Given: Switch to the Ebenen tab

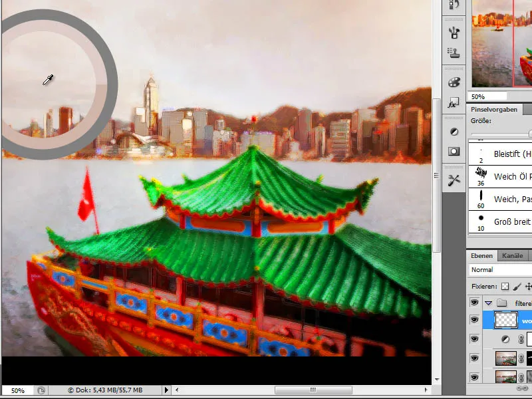Looking at the screenshot, I should click(481, 256).
